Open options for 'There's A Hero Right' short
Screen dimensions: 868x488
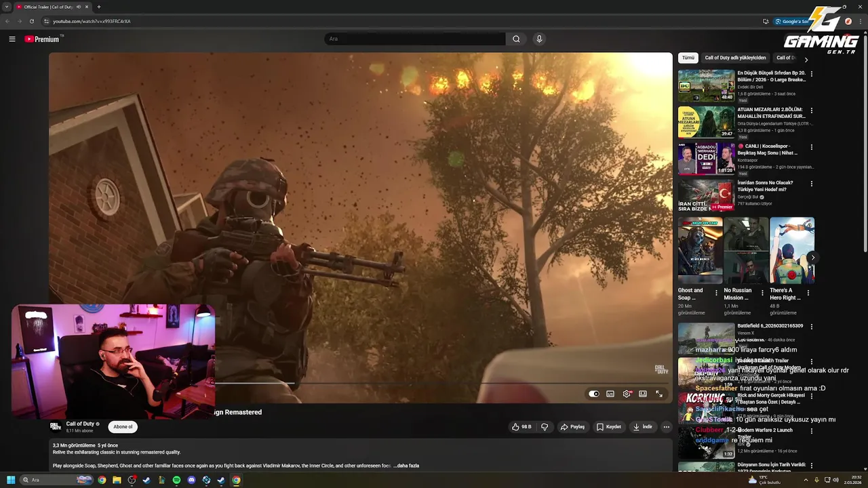(x=808, y=293)
